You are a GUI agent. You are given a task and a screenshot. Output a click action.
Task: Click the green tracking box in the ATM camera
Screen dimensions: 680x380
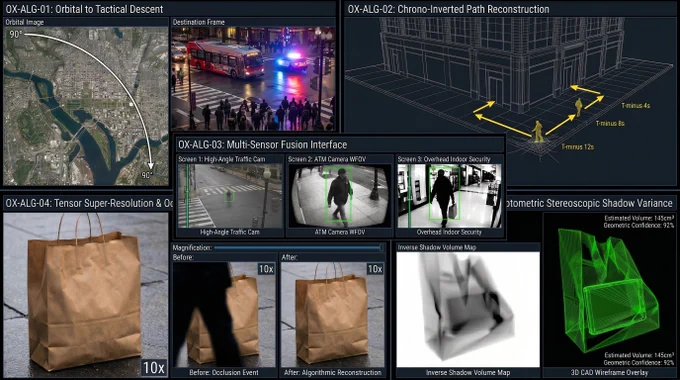coord(339,193)
